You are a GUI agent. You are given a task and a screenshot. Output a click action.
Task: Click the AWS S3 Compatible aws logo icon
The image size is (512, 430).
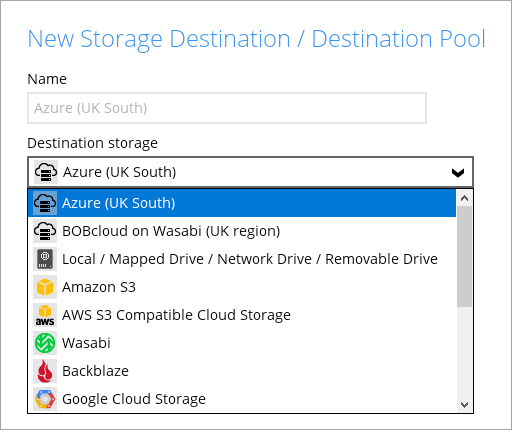(45, 315)
